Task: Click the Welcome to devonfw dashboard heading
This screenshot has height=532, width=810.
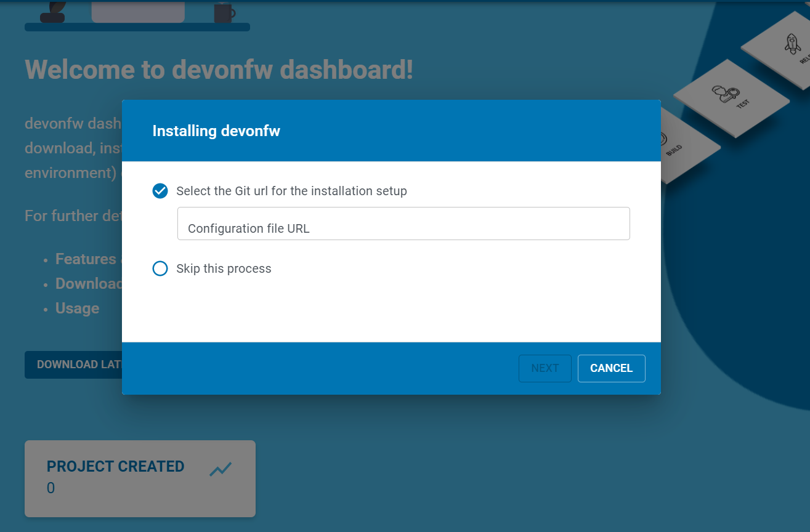Action: pos(219,70)
